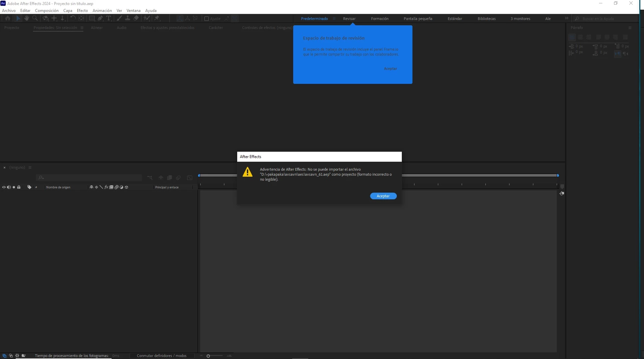Select the Eraser tool
The width and height of the screenshot is (644, 359).
tap(136, 18)
